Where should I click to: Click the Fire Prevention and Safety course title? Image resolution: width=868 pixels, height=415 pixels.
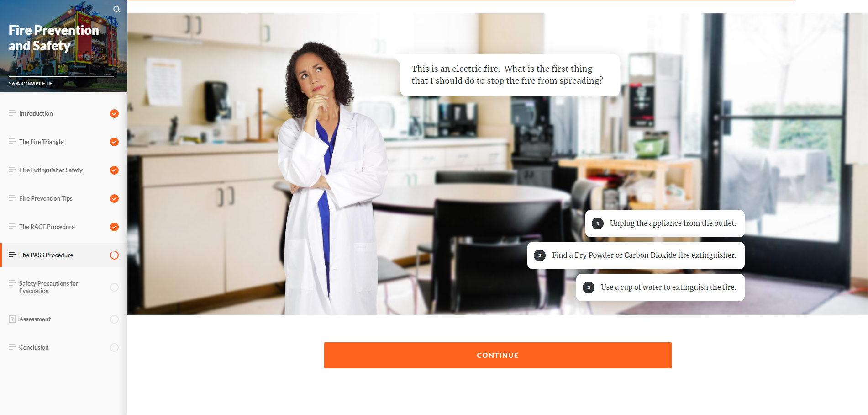[x=54, y=38]
